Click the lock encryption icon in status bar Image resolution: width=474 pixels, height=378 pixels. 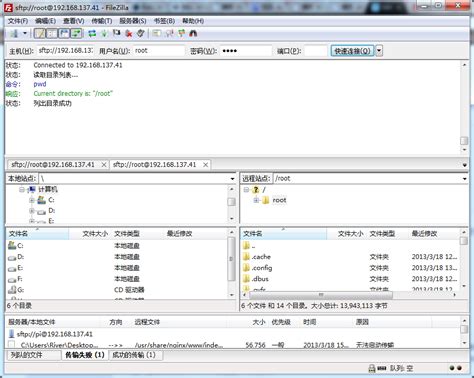pyautogui.click(x=372, y=368)
